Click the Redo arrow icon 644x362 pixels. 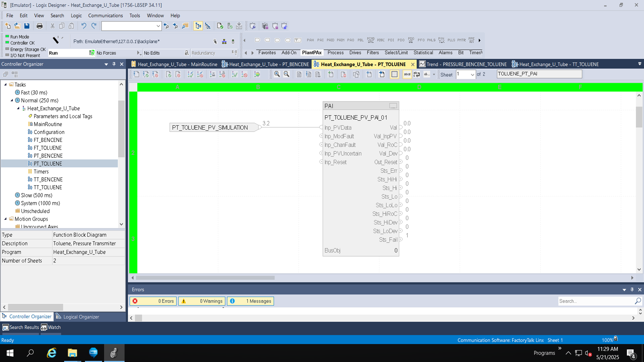[x=94, y=26]
